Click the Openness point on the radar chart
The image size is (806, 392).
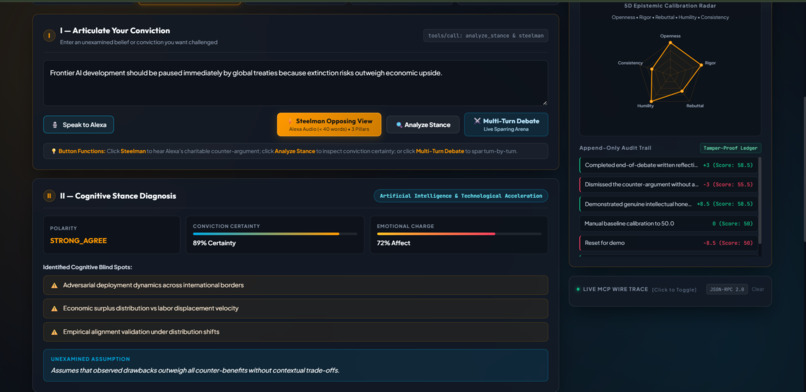(x=670, y=43)
